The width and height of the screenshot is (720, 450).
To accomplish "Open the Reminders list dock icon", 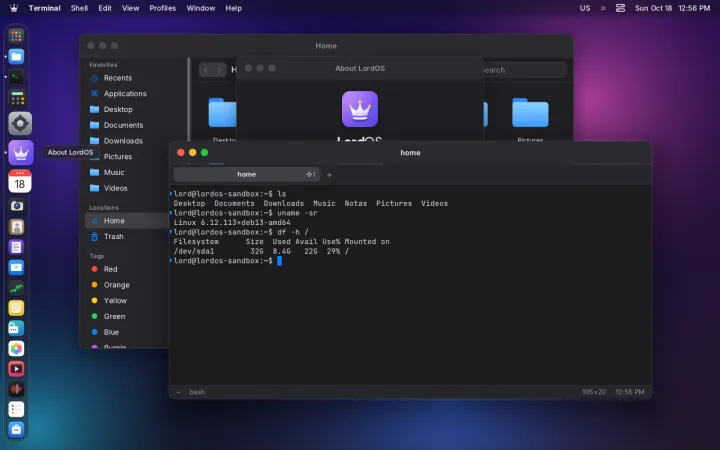I will [16, 409].
